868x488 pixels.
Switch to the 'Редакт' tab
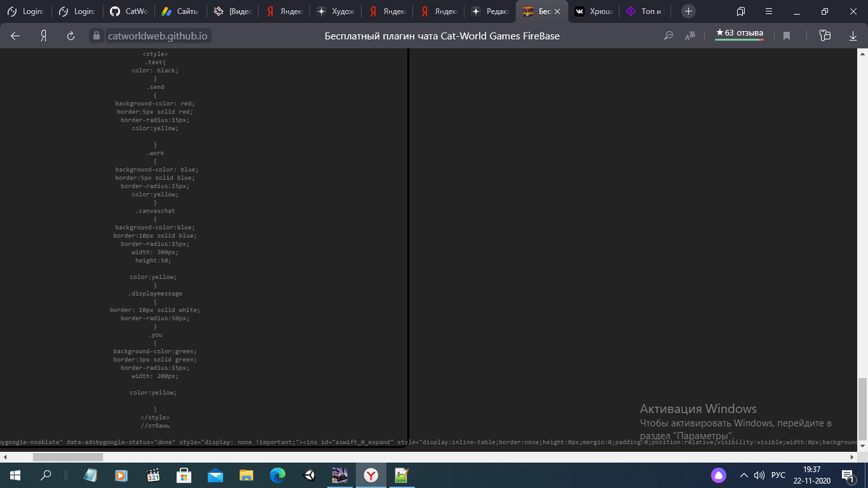(490, 12)
